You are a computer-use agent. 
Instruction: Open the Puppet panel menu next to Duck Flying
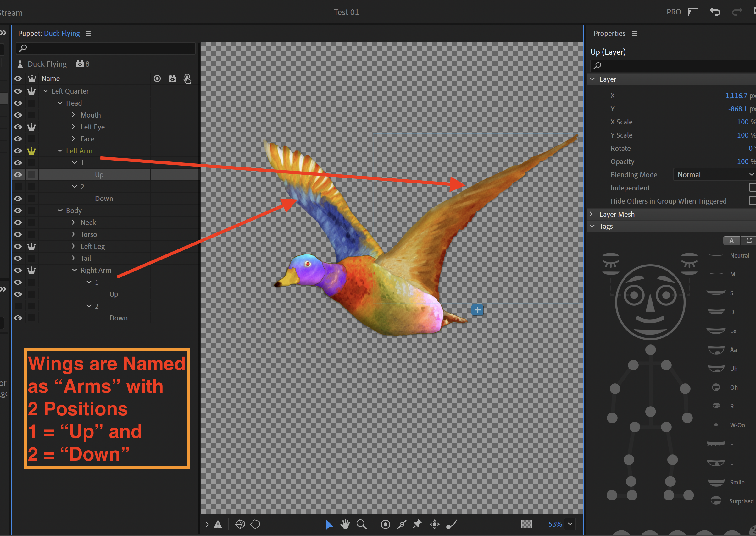pos(88,33)
